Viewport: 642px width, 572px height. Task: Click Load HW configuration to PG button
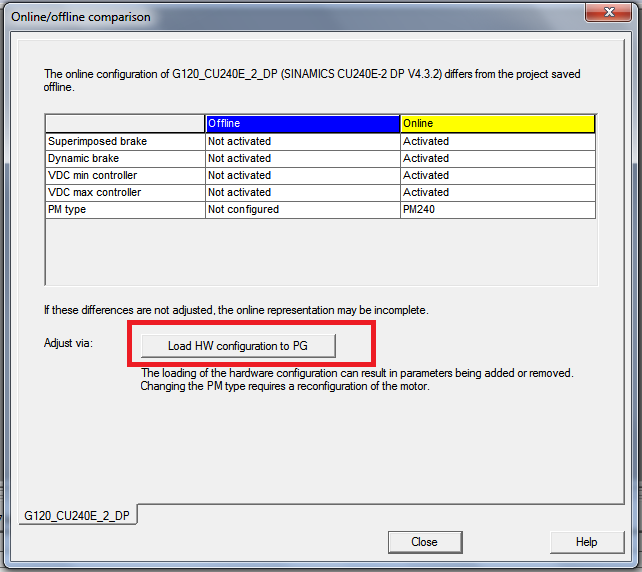[238, 346]
